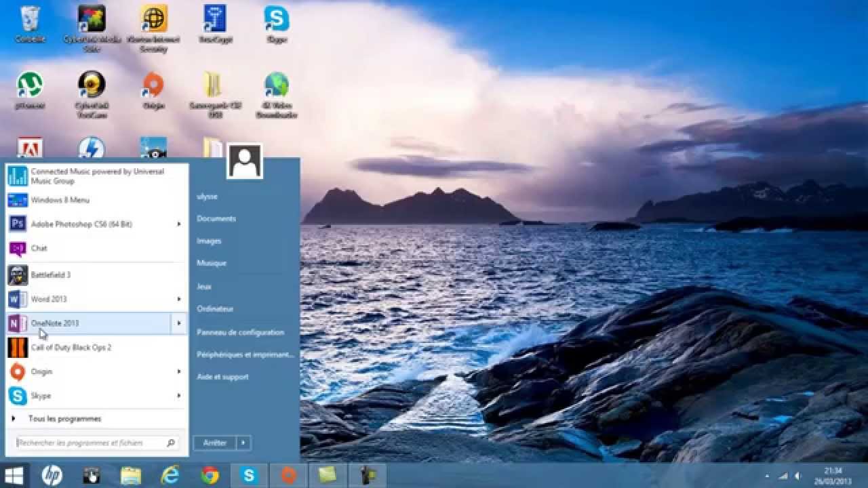Image resolution: width=868 pixels, height=488 pixels.
Task: Launch Internet Explorer from taskbar
Action: tap(170, 476)
